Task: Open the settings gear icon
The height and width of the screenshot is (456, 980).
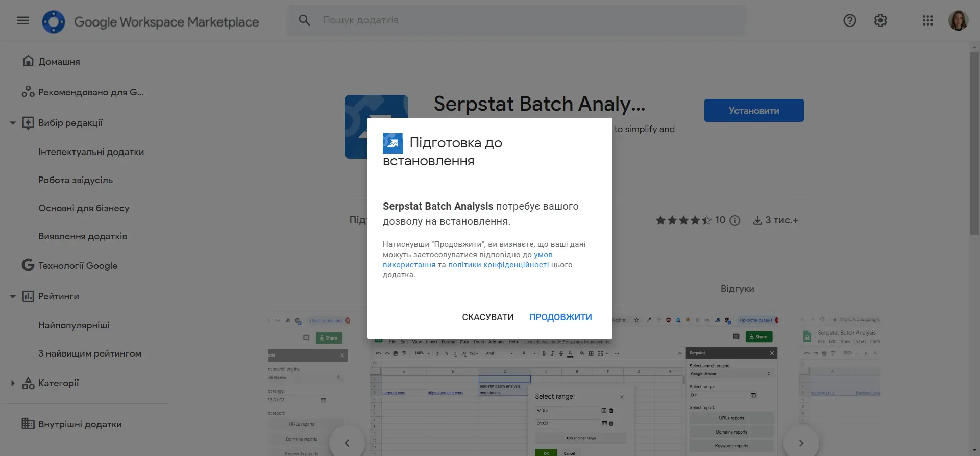Action: 880,20
